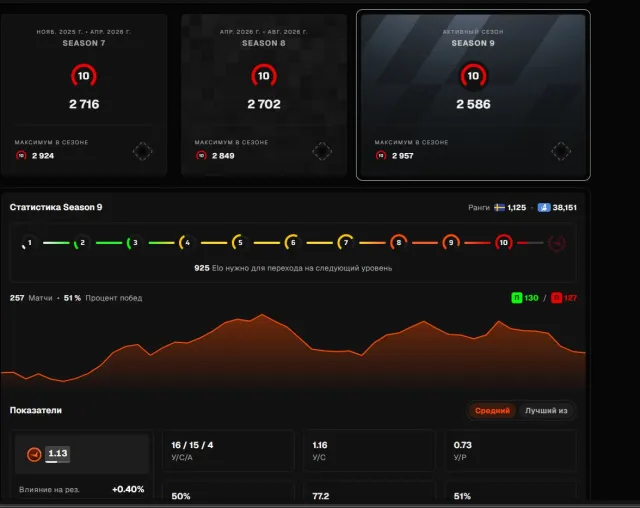Click small level icon beside 2 924
This screenshot has height=508, width=640.
[21, 155]
